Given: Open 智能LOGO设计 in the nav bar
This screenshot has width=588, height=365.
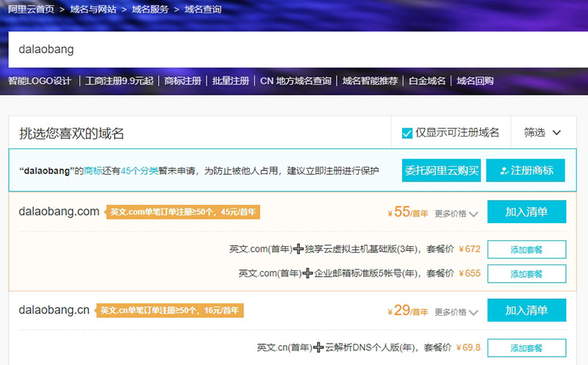Looking at the screenshot, I should (40, 81).
